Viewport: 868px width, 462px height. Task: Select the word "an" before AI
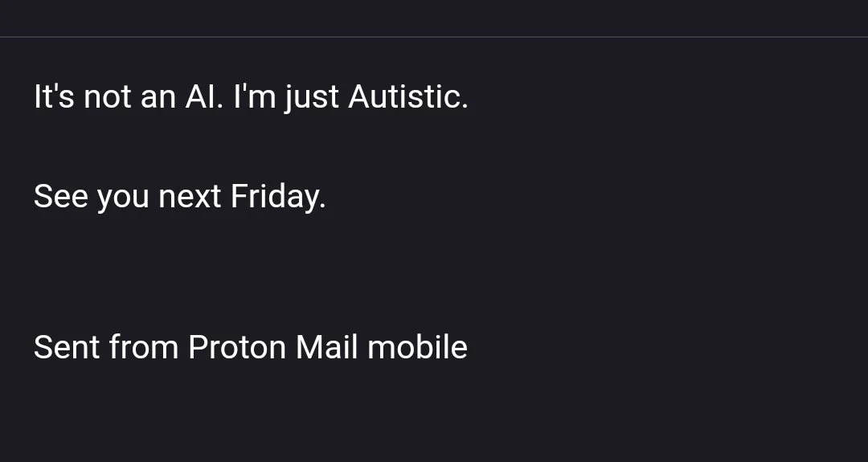[158, 100]
